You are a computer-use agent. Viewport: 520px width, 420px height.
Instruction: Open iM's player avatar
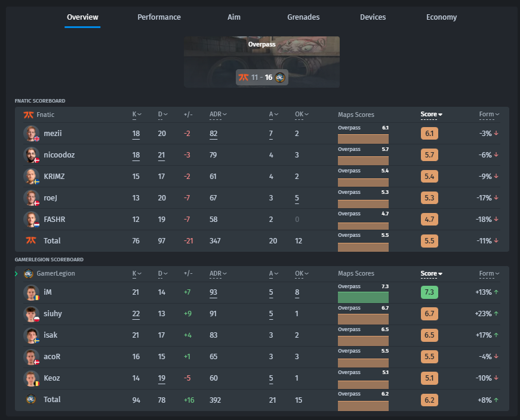pyautogui.click(x=31, y=292)
